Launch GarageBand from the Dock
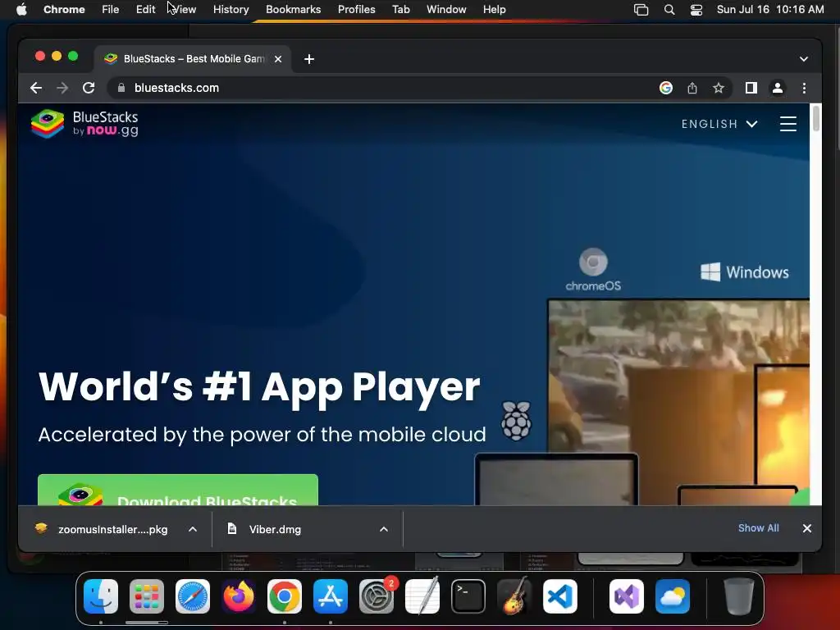 pyautogui.click(x=514, y=596)
